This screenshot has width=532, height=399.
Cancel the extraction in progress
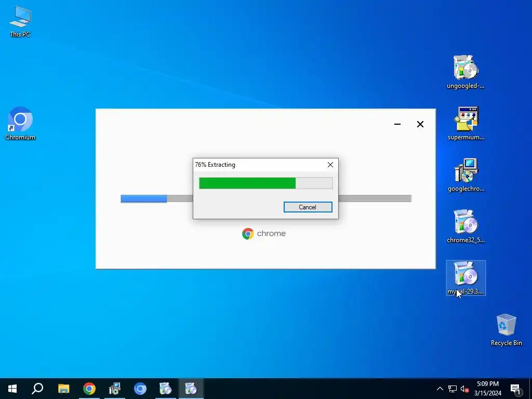click(x=308, y=207)
